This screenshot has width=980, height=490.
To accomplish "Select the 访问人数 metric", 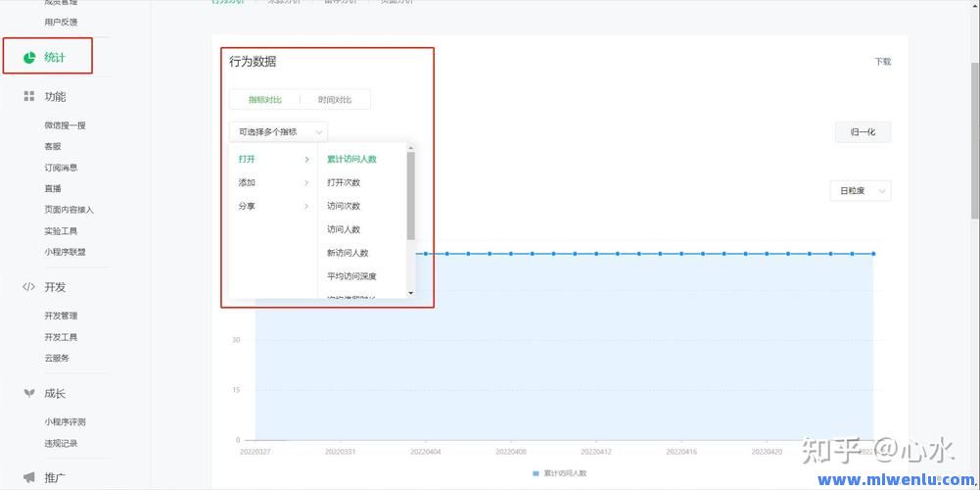I will point(344,229).
